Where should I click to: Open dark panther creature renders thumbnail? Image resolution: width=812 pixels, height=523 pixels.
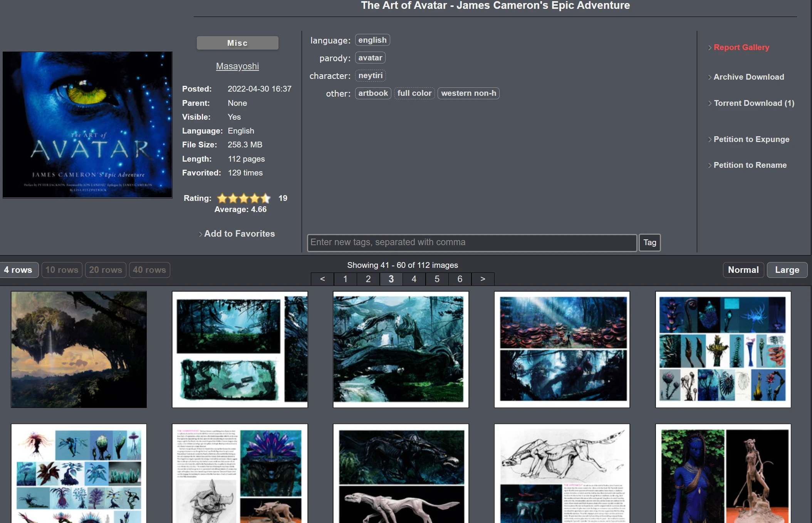tap(401, 473)
